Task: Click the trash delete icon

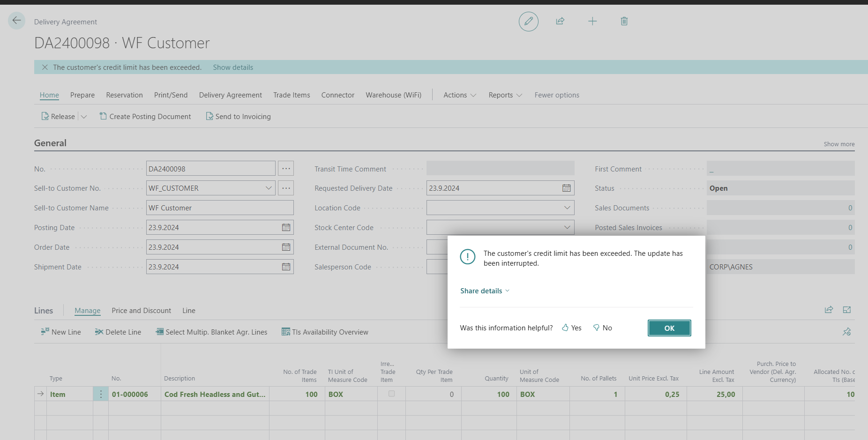Action: pyautogui.click(x=624, y=22)
